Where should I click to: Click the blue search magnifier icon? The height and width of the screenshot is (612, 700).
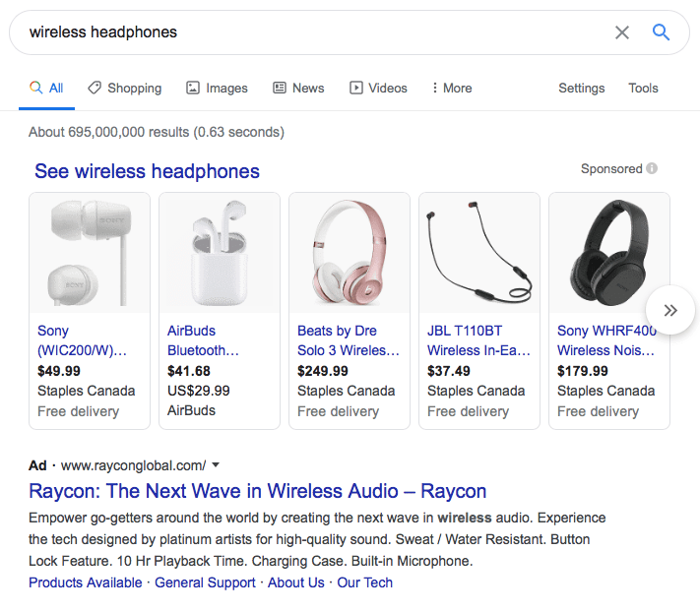[x=661, y=32]
